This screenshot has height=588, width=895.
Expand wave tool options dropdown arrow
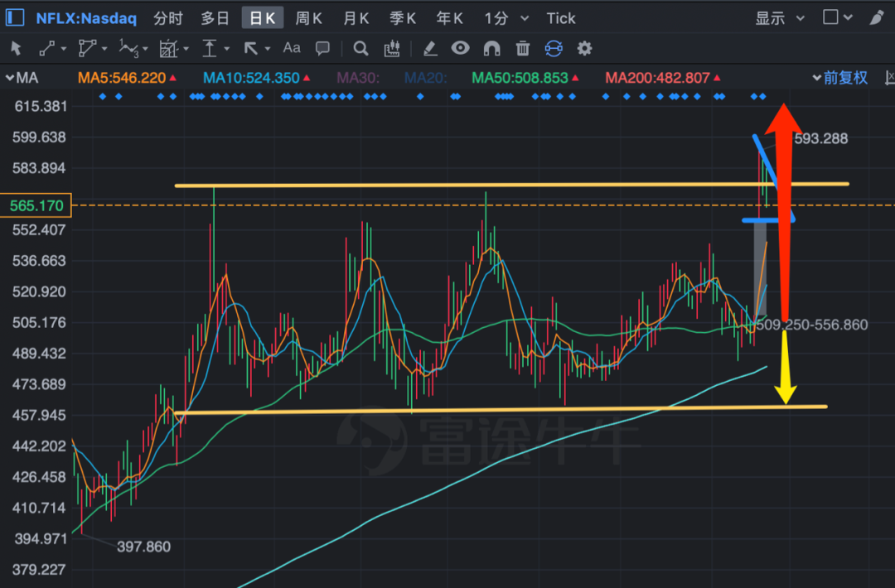[146, 49]
